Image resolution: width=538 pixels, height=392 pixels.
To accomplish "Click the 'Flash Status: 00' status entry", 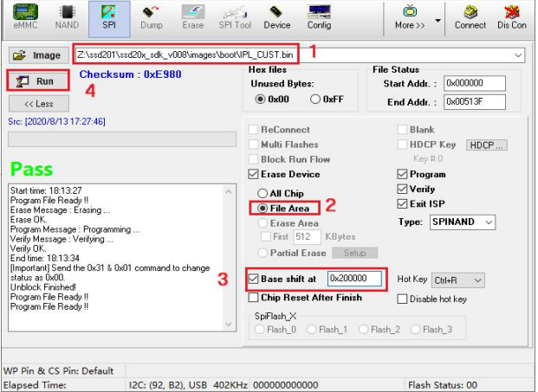I will pos(443,385).
